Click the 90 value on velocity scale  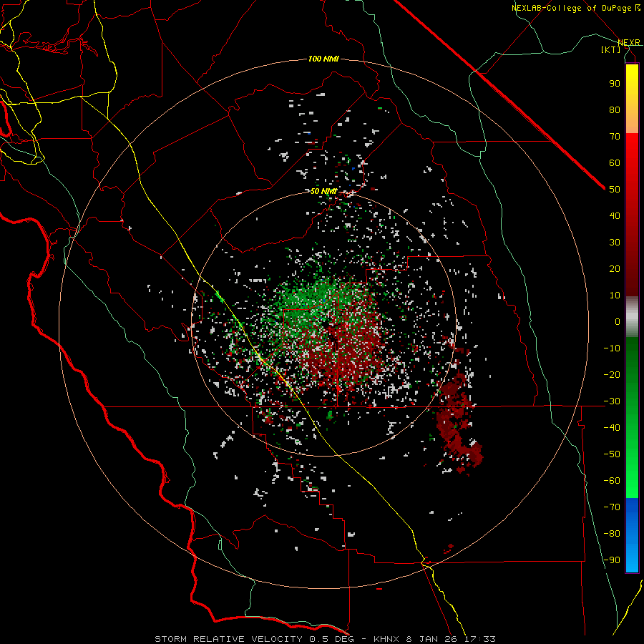tap(615, 84)
